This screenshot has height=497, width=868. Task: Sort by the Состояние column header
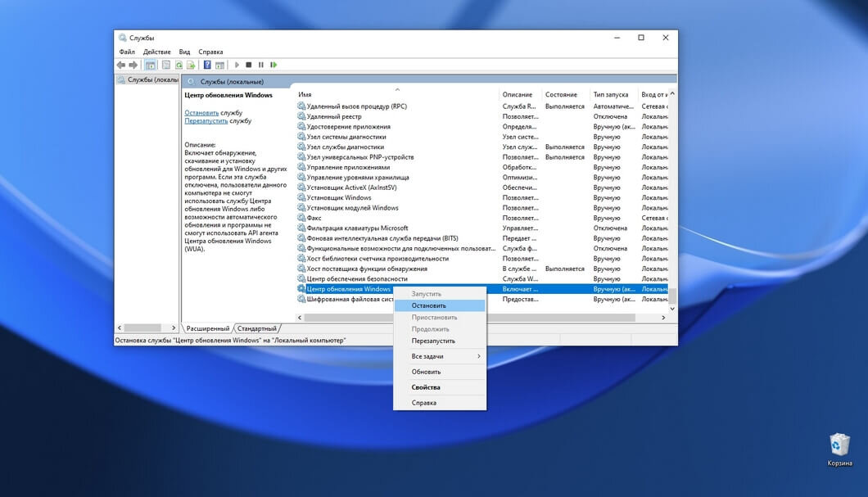(565, 95)
